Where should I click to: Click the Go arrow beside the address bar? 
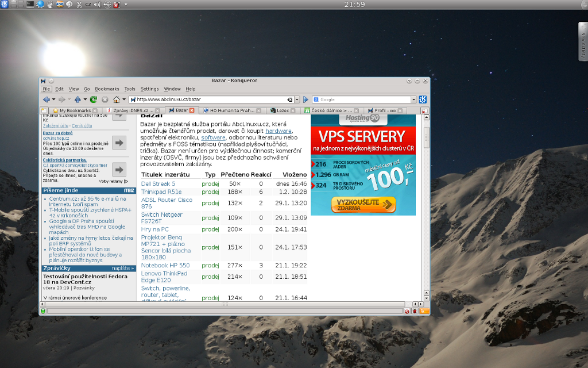pos(305,99)
